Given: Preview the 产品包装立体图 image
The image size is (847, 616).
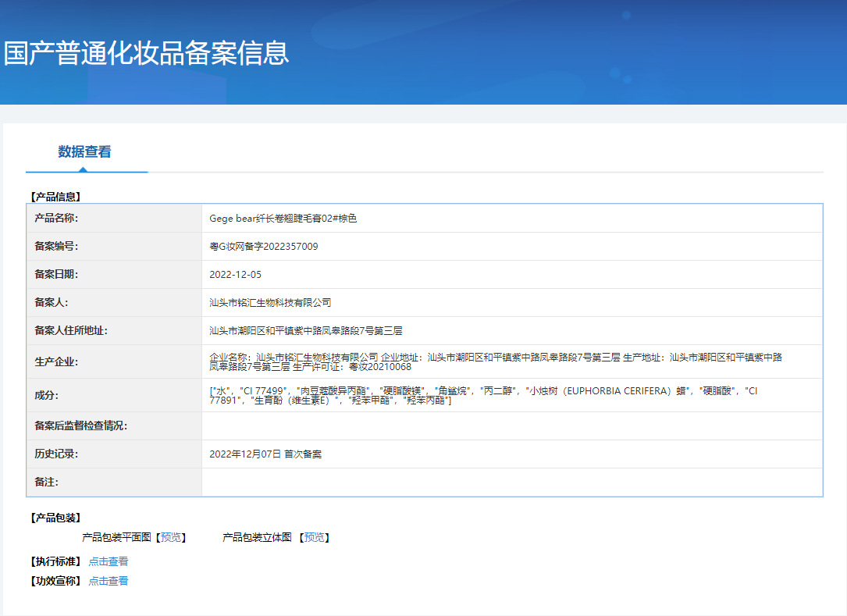Looking at the screenshot, I should point(315,537).
